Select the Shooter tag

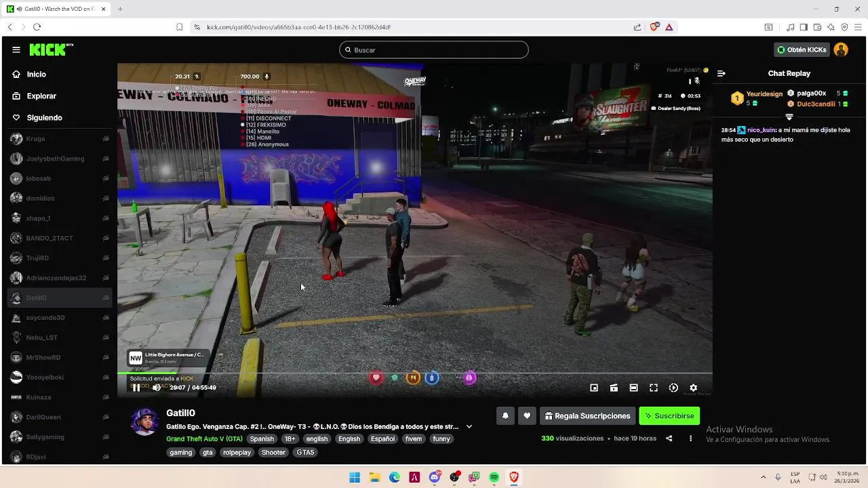(273, 453)
